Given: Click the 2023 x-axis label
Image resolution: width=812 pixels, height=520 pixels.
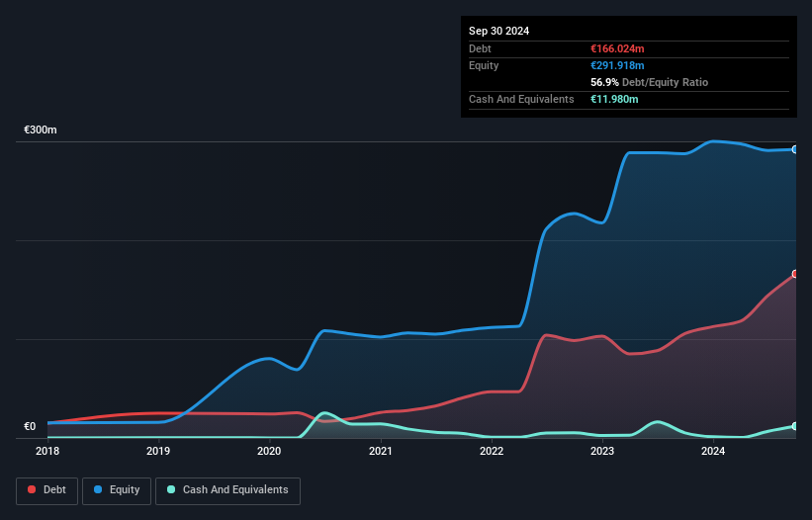Looking at the screenshot, I should click(602, 451).
